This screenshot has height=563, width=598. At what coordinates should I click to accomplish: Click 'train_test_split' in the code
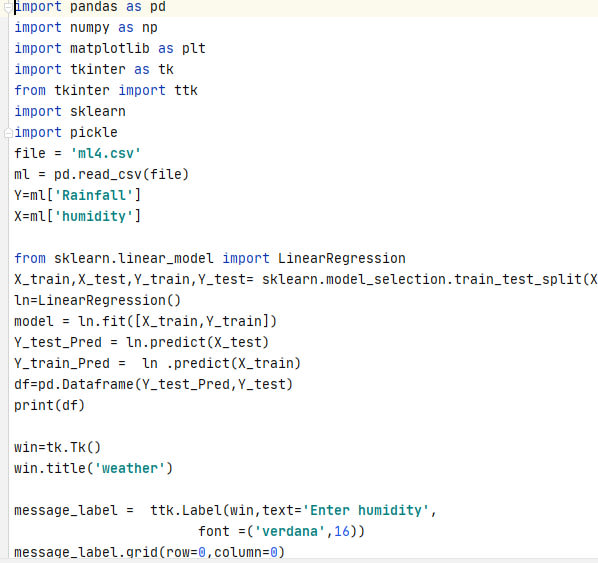point(518,280)
